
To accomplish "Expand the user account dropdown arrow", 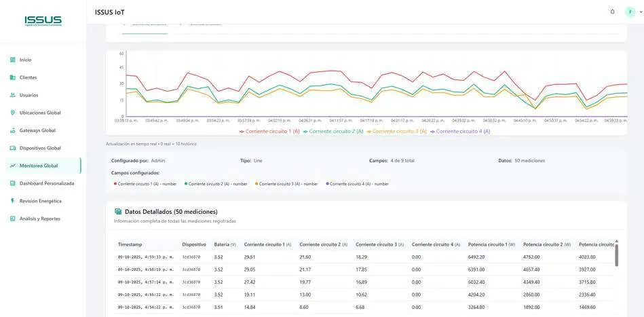I will point(641,12).
